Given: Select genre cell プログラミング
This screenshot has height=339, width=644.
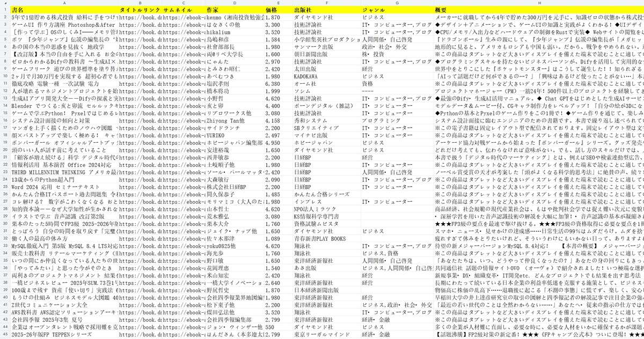Looking at the screenshot, I should coord(398,121).
